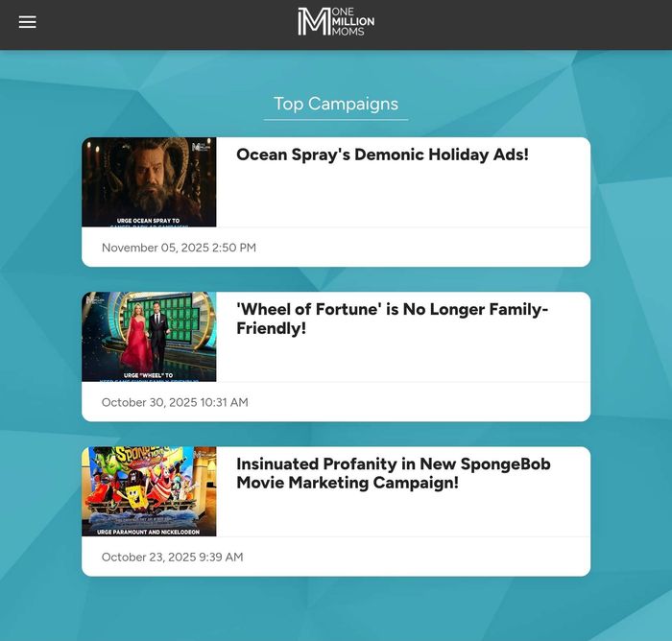Open the hamburger navigation menu
The width and height of the screenshot is (672, 641).
[27, 22]
